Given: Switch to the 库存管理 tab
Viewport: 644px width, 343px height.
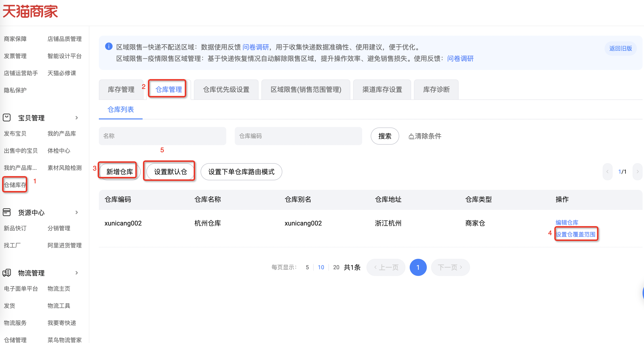Looking at the screenshot, I should 121,90.
